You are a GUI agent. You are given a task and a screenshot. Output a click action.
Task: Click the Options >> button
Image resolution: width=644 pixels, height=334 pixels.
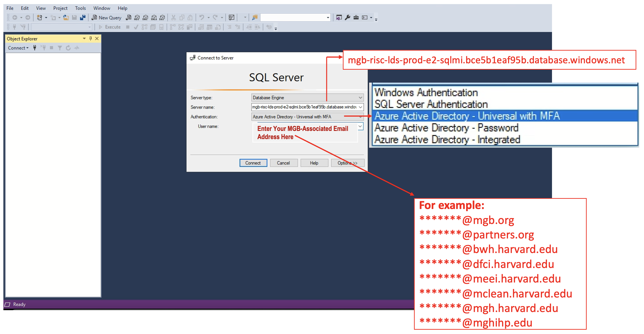click(348, 163)
